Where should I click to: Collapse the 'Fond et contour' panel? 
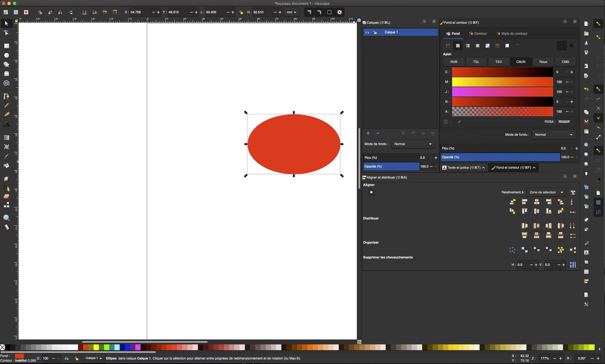tap(533, 167)
